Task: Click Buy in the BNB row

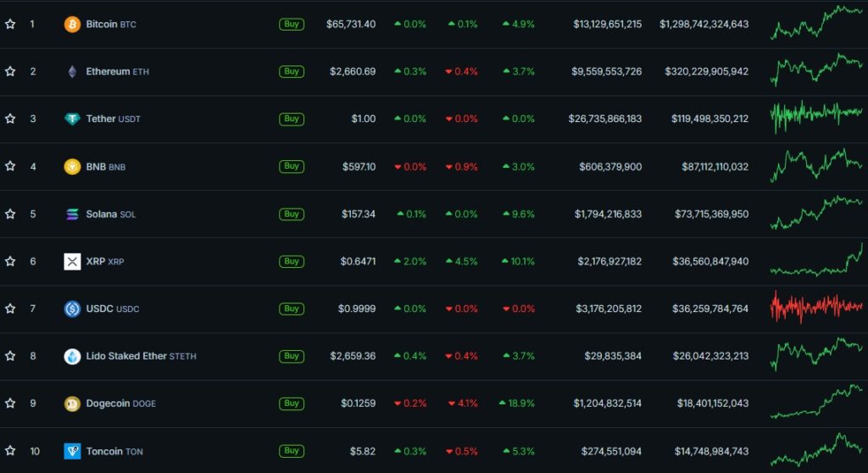Action: click(292, 166)
